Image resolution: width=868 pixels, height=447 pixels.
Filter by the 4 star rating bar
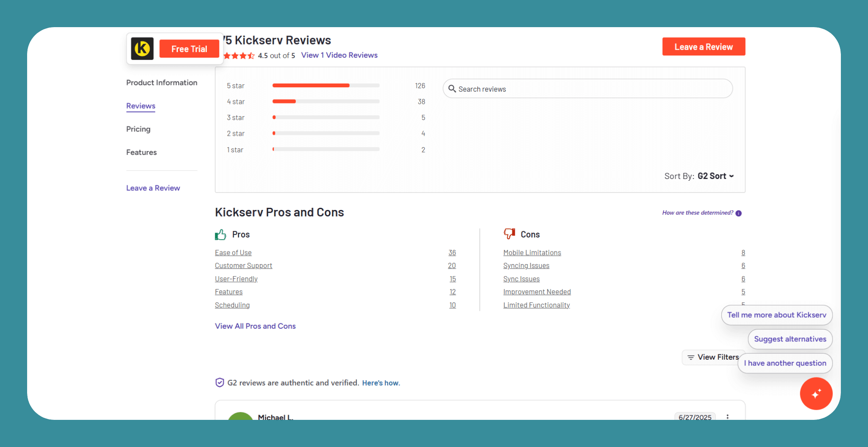coord(326,101)
